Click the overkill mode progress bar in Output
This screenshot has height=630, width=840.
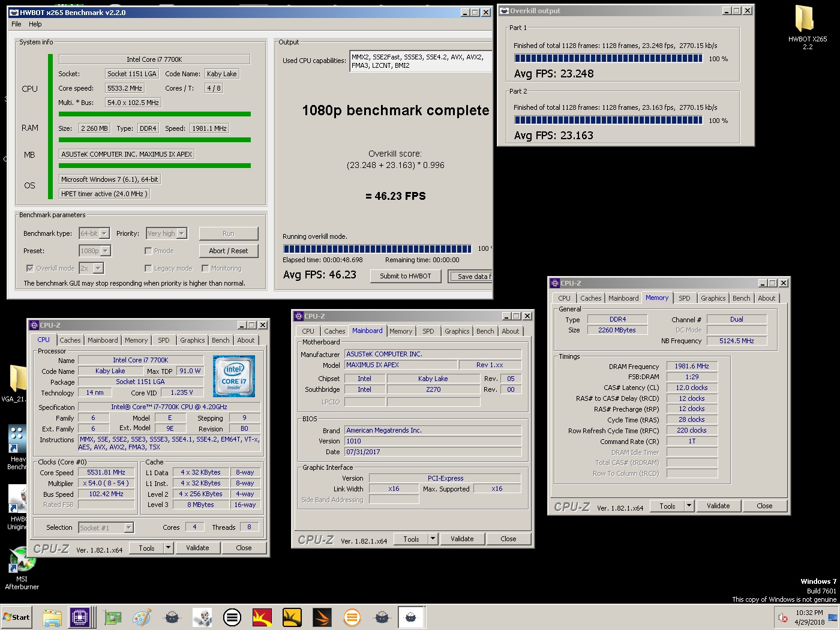[377, 248]
